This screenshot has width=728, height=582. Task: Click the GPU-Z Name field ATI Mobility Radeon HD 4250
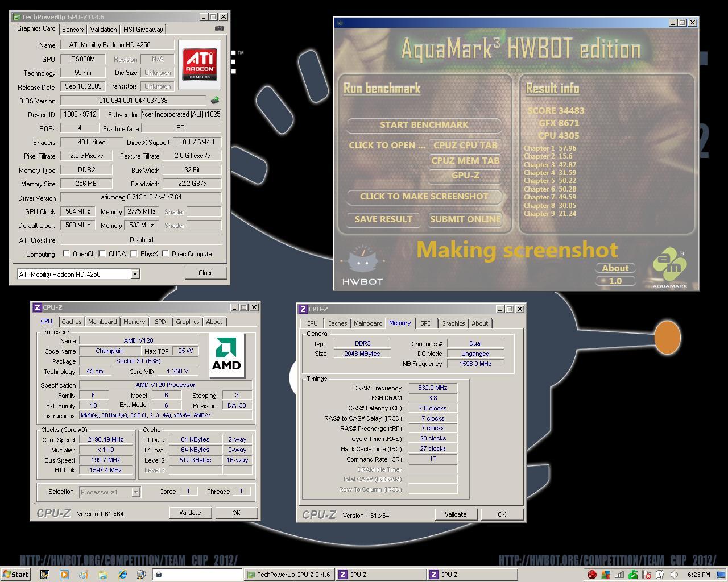pyautogui.click(x=117, y=45)
